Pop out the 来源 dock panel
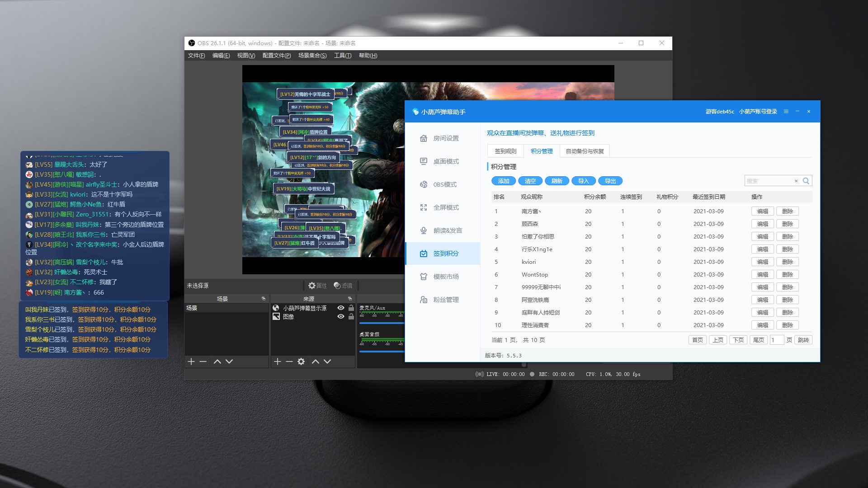The width and height of the screenshot is (868, 488). coord(349,299)
